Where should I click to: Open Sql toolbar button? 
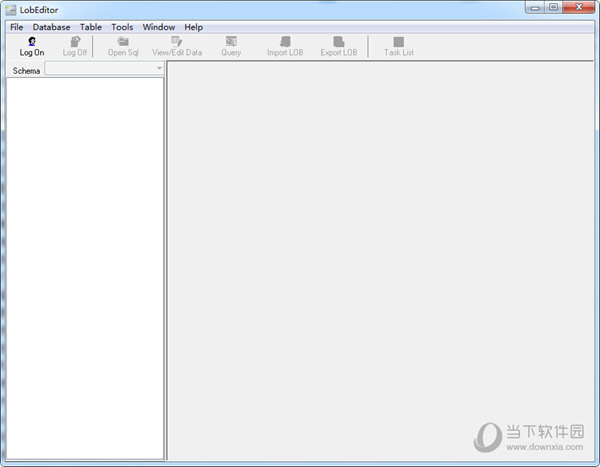click(123, 47)
